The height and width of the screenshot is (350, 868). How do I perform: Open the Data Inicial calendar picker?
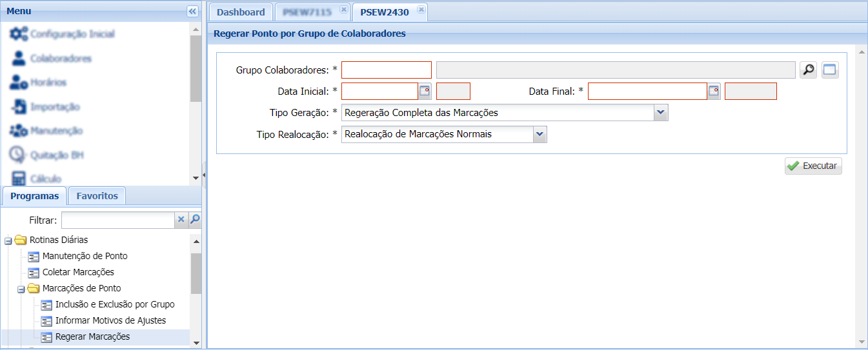click(425, 92)
